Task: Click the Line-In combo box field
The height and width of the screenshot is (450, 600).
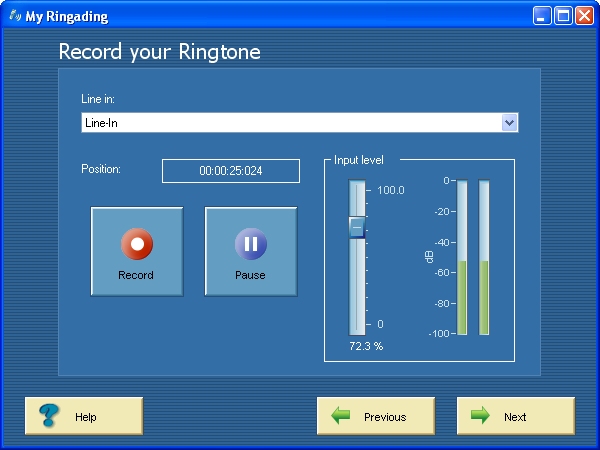Action: (300, 123)
